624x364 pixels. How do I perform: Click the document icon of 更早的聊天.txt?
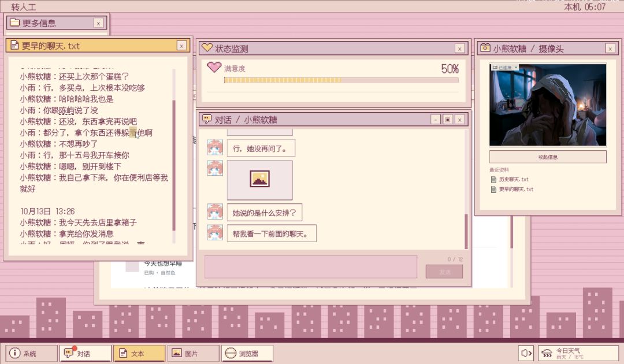coord(14,45)
